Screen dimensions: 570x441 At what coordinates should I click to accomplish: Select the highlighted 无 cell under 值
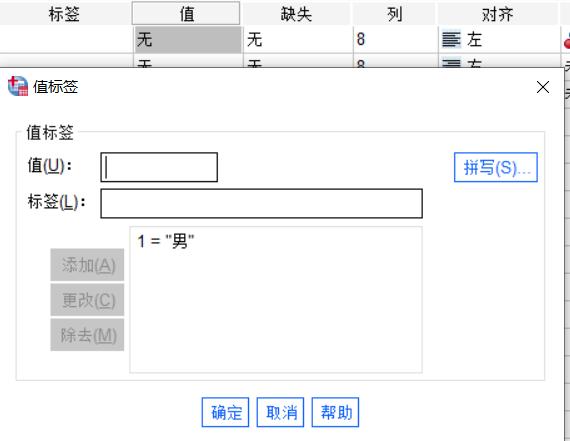188,40
